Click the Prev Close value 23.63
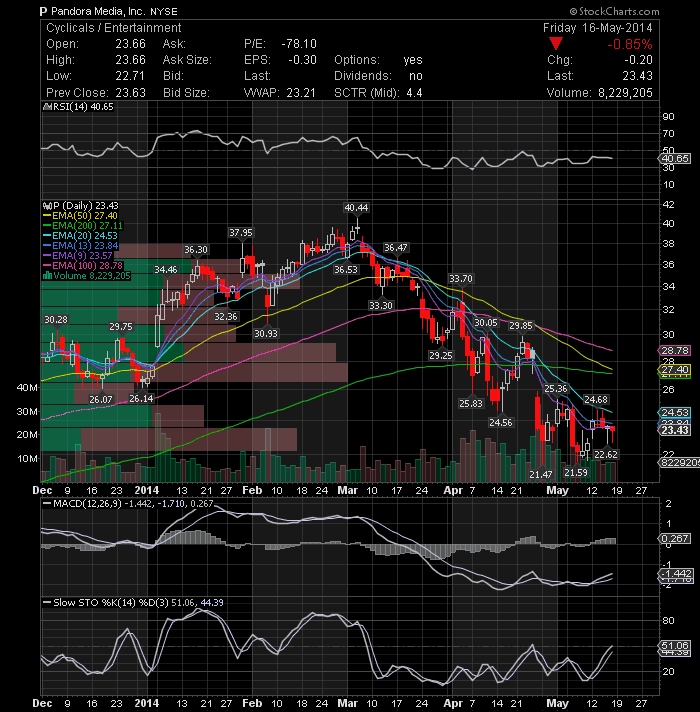Screen dimensions: 700x712 click(x=130, y=93)
